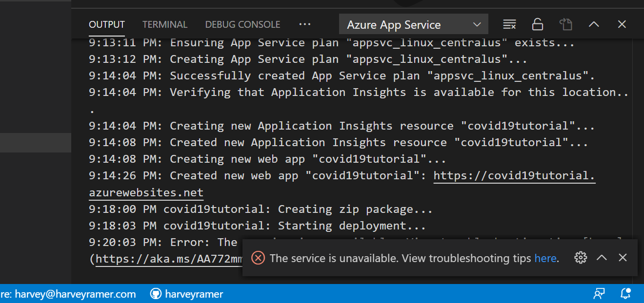Maximize the panel with the up chevron
644x303 pixels.
[594, 24]
